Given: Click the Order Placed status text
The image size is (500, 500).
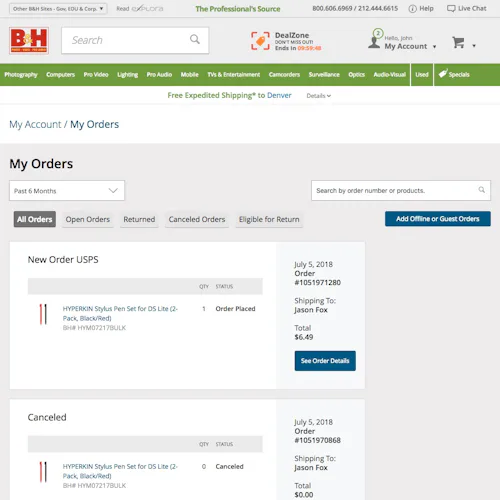Looking at the screenshot, I should (x=235, y=309).
